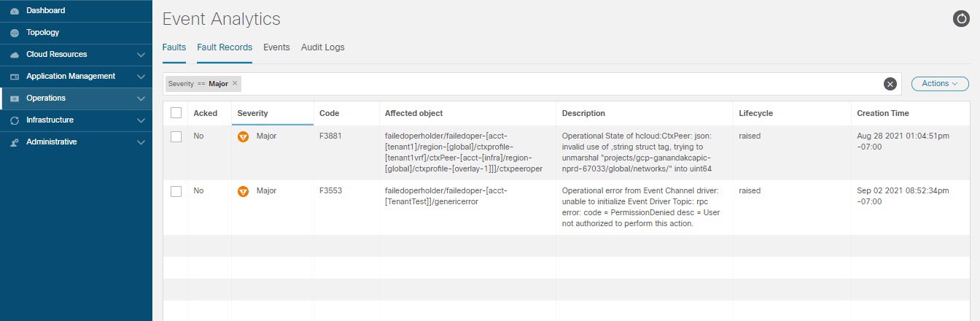Check the box for fault F3881 row

click(x=176, y=136)
